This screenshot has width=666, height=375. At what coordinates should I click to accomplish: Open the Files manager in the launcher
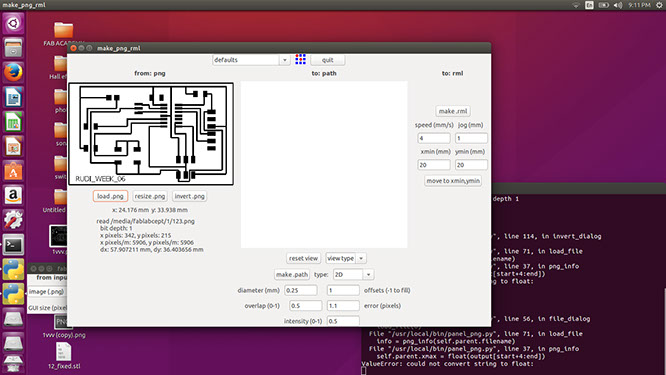click(x=13, y=48)
